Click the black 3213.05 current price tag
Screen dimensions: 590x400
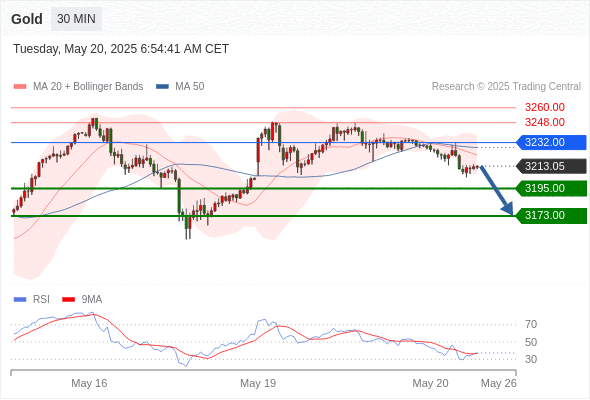point(551,166)
